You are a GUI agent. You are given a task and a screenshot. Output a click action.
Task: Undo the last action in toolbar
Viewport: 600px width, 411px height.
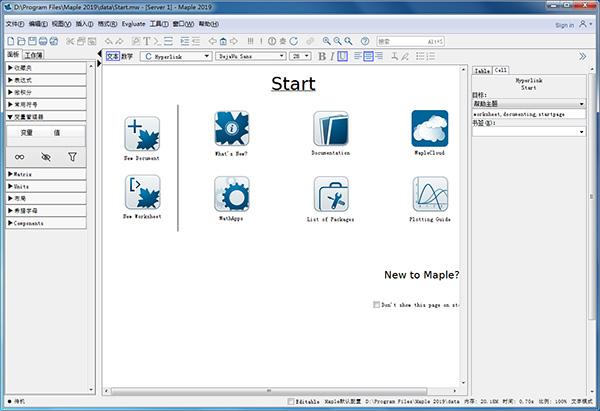[109, 41]
